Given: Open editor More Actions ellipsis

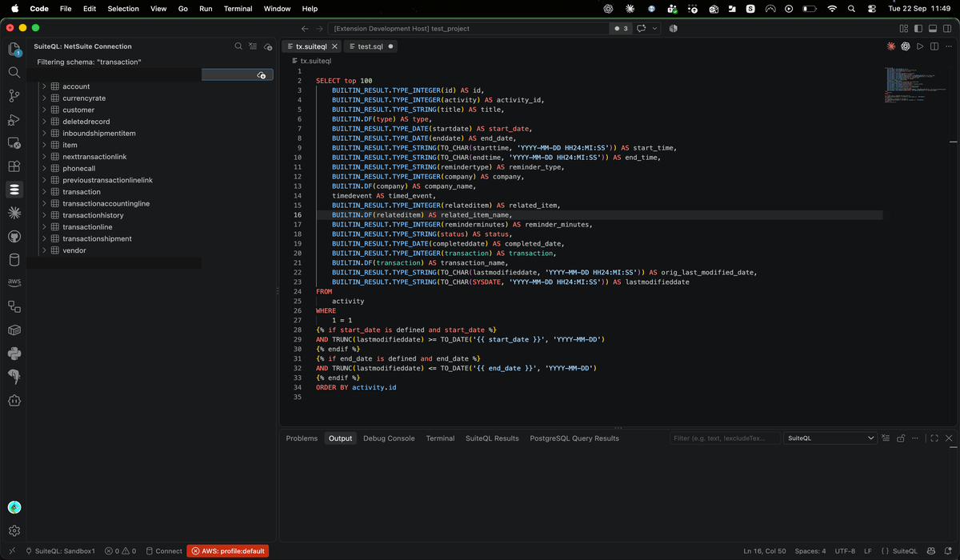Looking at the screenshot, I should click(949, 46).
